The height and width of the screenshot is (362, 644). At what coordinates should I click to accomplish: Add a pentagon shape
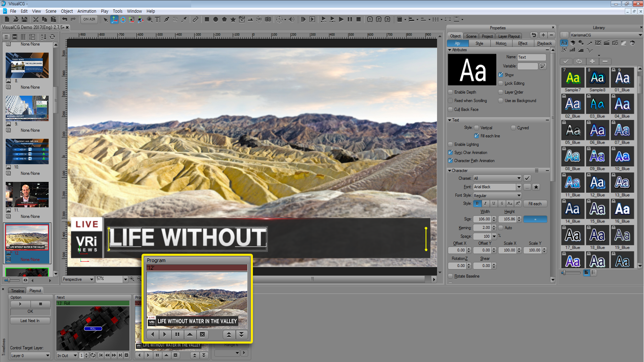coord(224,19)
